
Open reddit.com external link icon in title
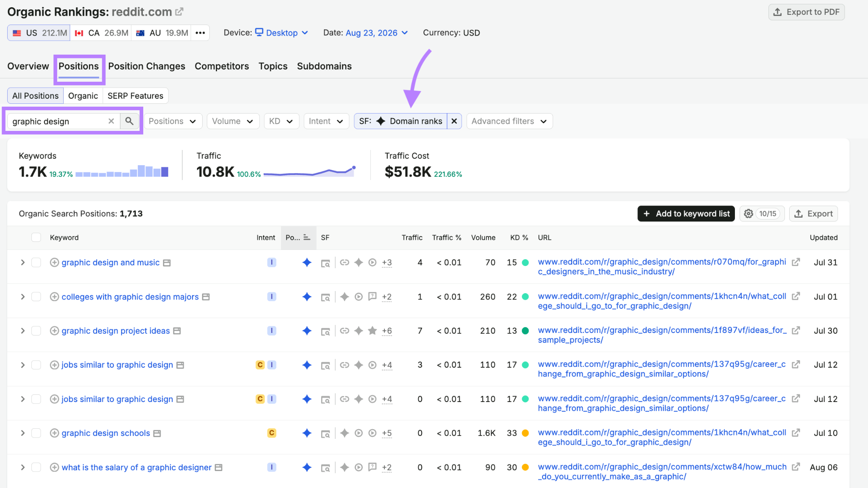click(x=179, y=12)
